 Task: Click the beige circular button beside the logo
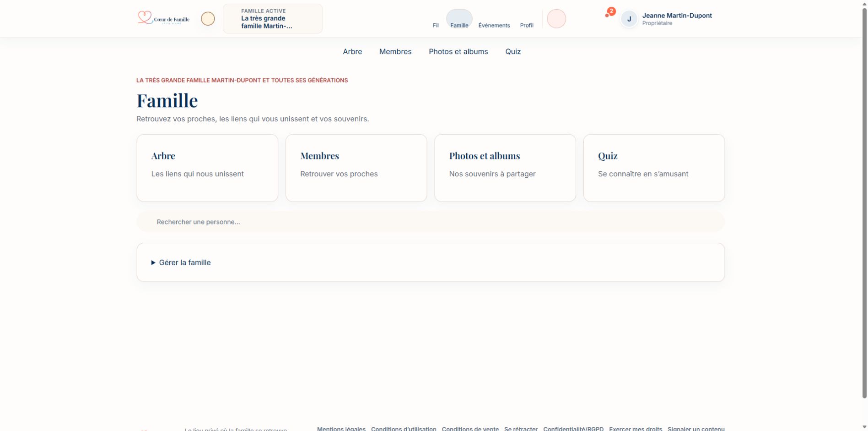208,19
